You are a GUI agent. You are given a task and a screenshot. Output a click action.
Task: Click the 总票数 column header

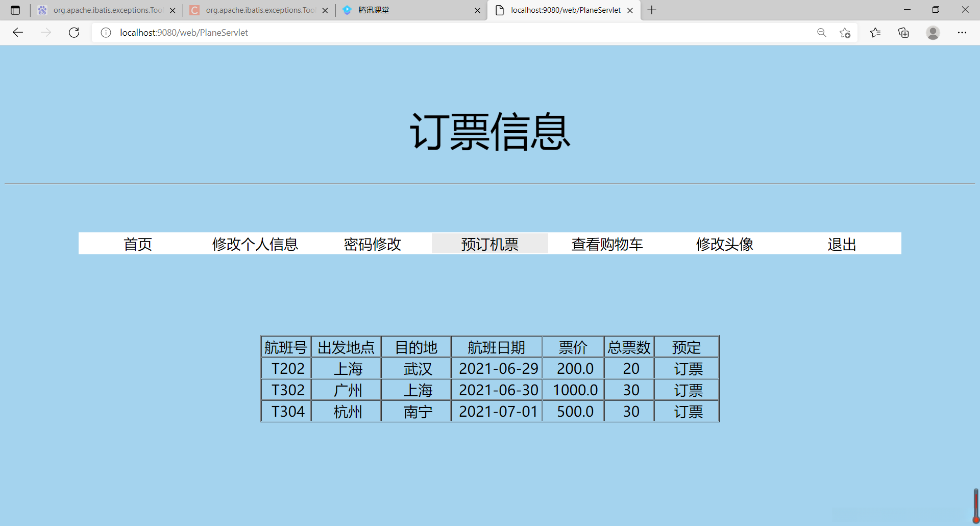pyautogui.click(x=629, y=347)
